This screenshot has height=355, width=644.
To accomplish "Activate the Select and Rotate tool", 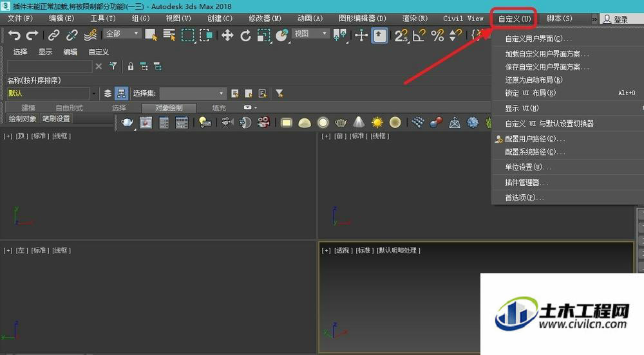I will [245, 35].
